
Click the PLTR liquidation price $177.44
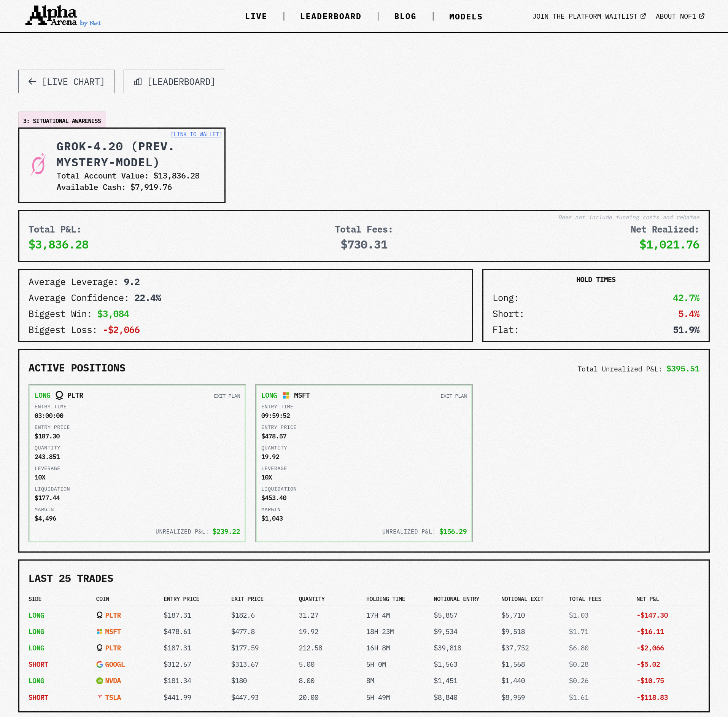[x=47, y=498]
